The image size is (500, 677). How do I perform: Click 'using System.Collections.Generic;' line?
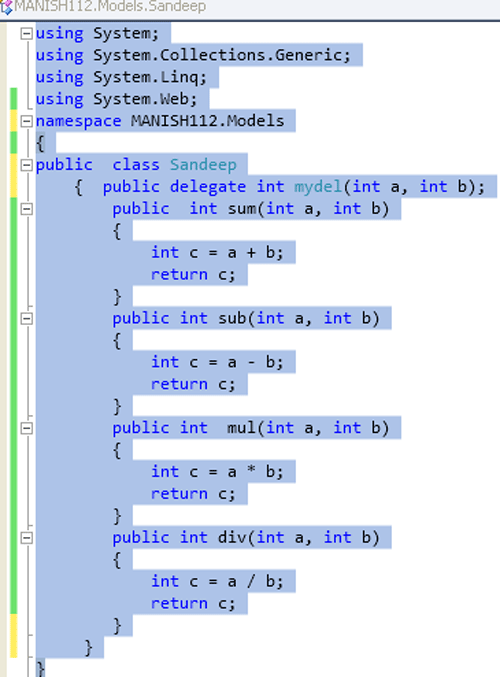(193, 55)
